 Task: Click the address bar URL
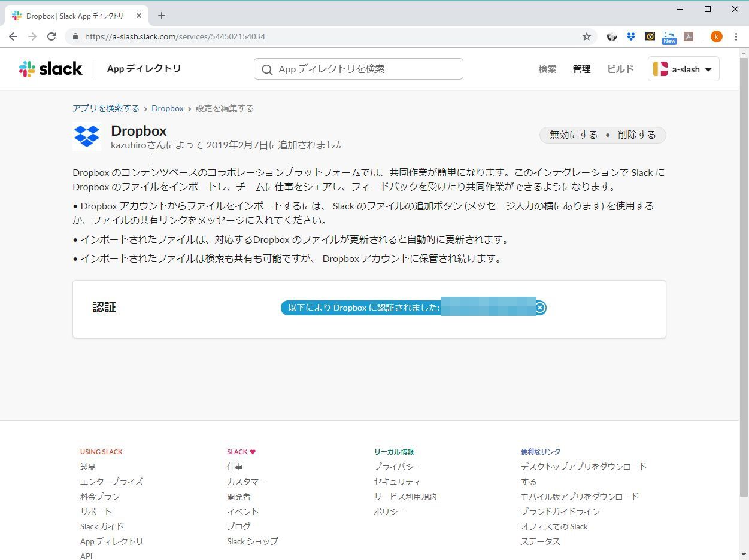pyautogui.click(x=175, y=36)
